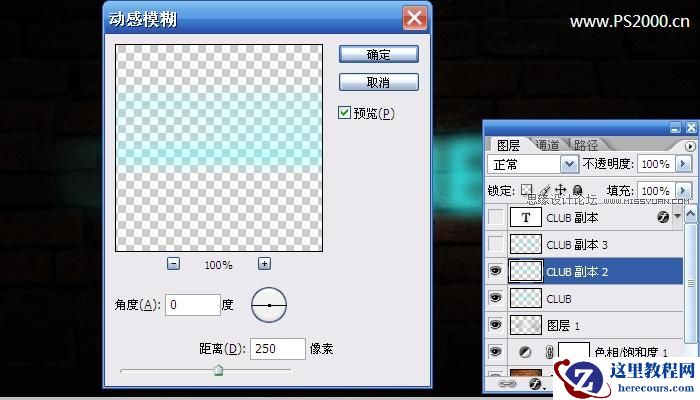Click the 不透明度 opacity value field
Viewport: 700px width, 400px height.
(656, 164)
